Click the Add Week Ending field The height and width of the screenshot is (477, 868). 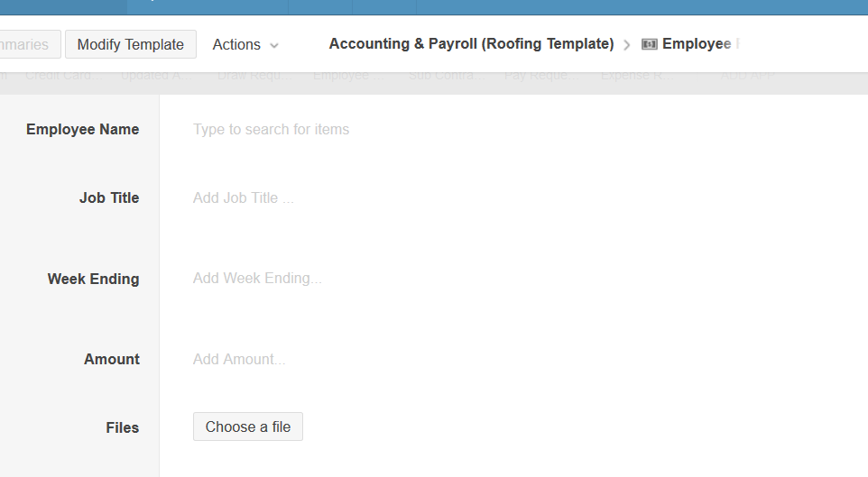[257, 279]
